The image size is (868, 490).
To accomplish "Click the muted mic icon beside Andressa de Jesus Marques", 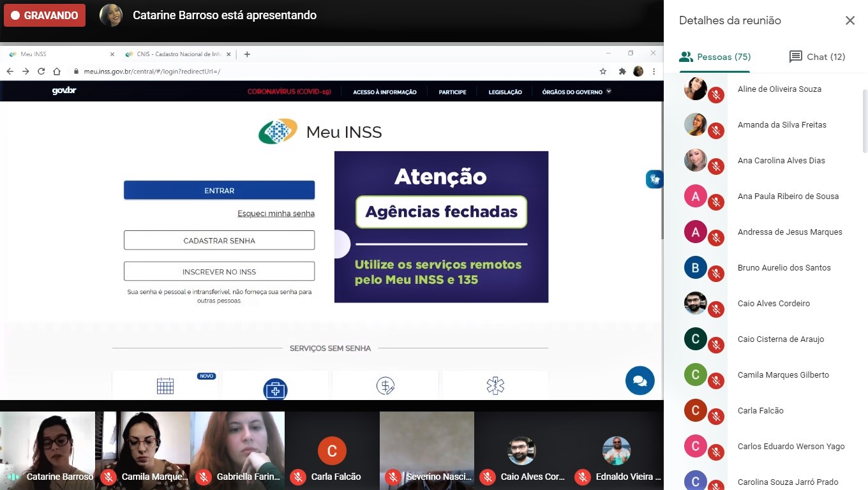I will click(716, 238).
